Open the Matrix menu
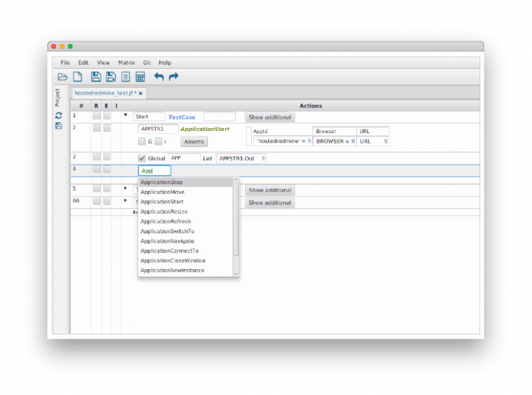 pos(126,62)
